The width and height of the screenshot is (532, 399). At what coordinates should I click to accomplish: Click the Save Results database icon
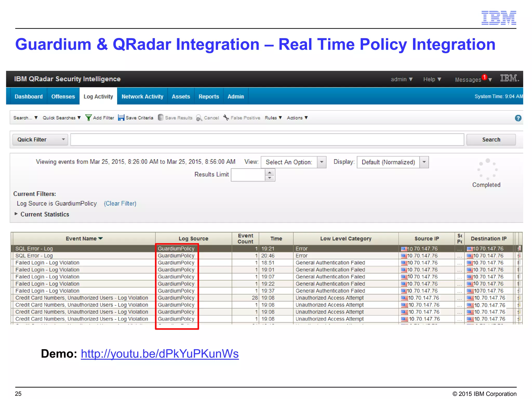(x=161, y=118)
